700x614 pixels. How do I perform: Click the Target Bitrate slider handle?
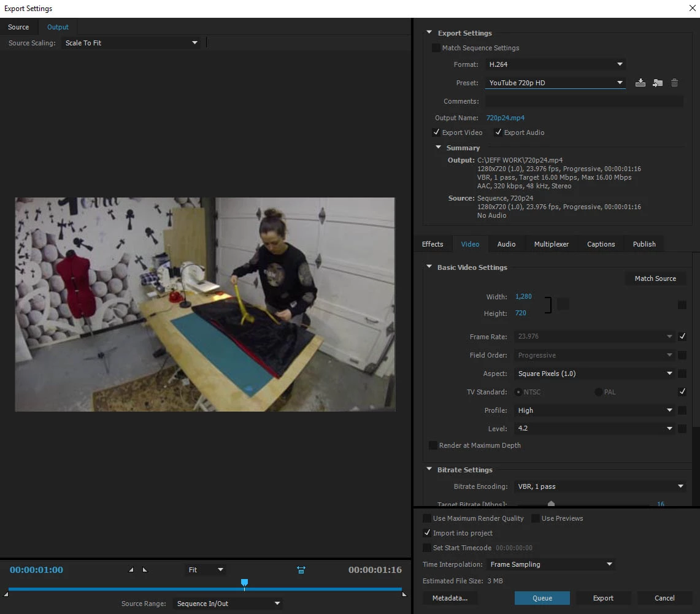click(552, 504)
